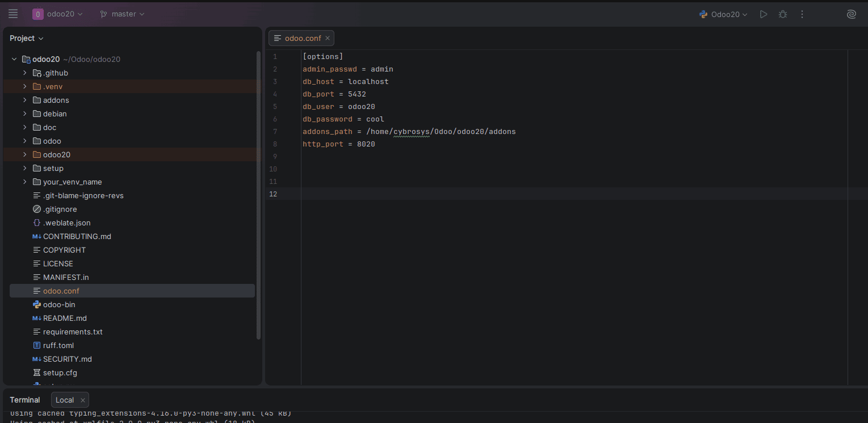This screenshot has height=423, width=868.
Task: Expand the setup folder
Action: pyautogui.click(x=25, y=168)
